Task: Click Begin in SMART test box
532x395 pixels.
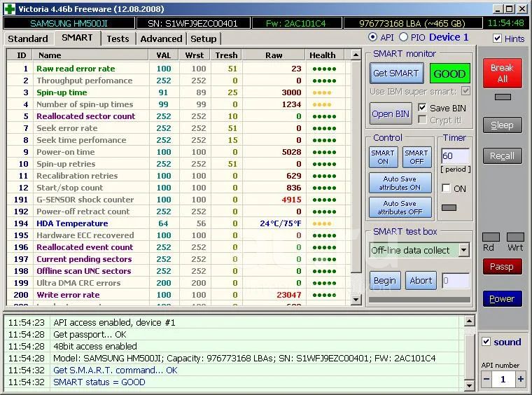Action: [385, 281]
